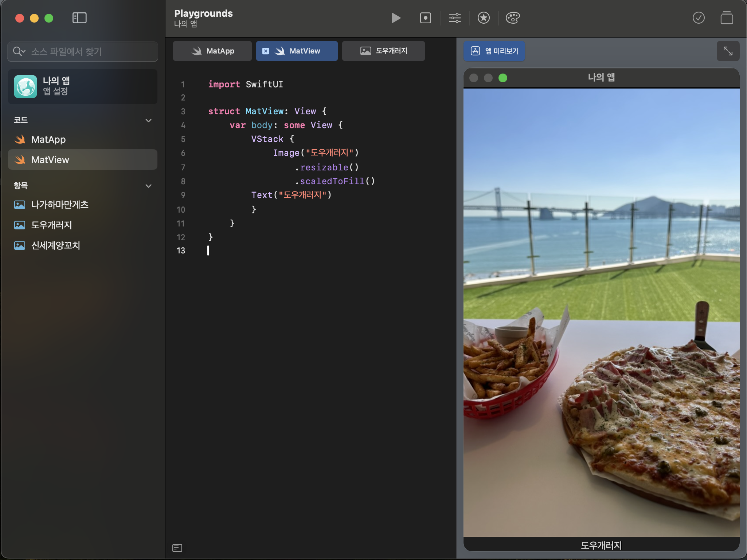Toggle the sidebar panel icon
Image resolution: width=747 pixels, height=560 pixels.
[79, 18]
